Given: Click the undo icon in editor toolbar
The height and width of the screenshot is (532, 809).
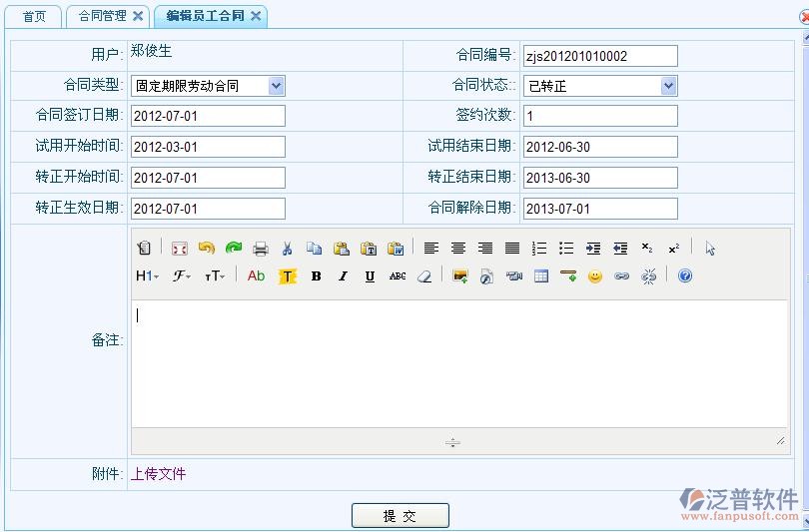Looking at the screenshot, I should [206, 249].
